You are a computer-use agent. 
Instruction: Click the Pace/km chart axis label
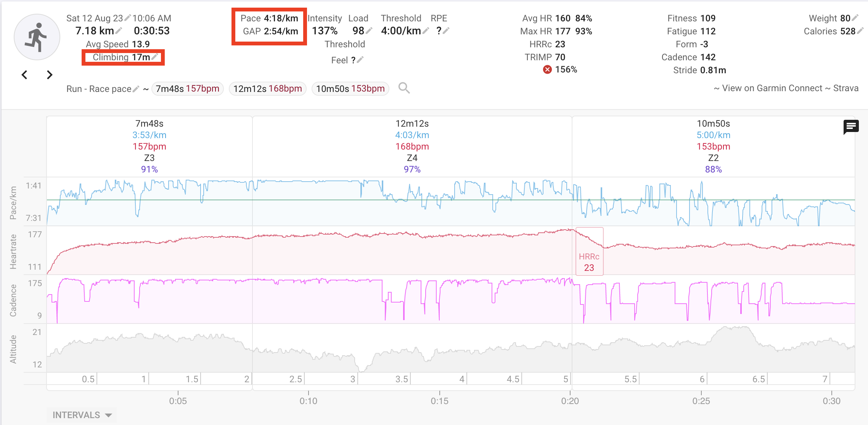tap(13, 203)
